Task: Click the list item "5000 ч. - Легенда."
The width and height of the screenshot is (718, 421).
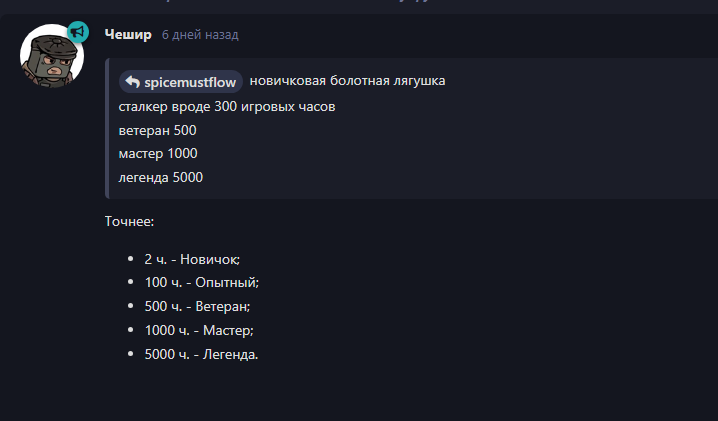Action: pos(201,354)
